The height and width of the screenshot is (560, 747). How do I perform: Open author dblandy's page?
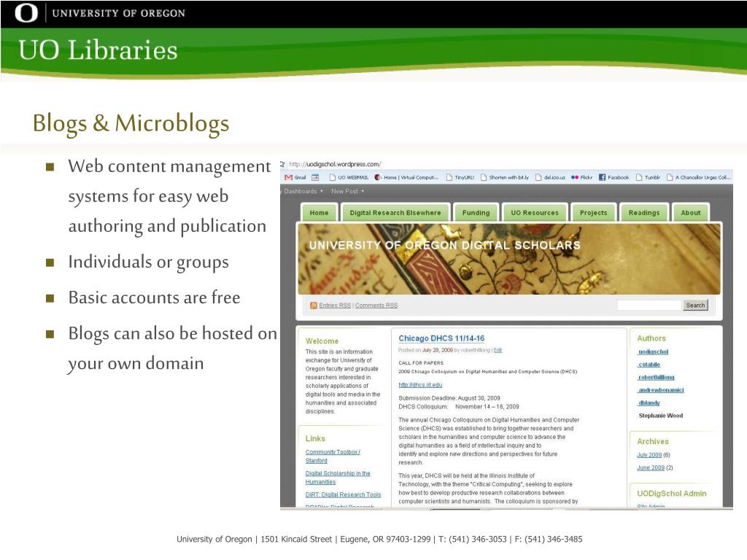click(649, 402)
